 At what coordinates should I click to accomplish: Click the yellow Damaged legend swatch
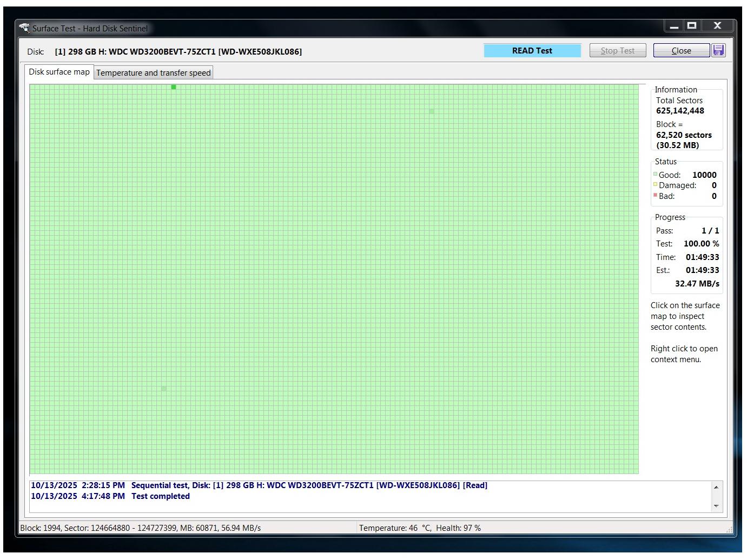pyautogui.click(x=656, y=184)
